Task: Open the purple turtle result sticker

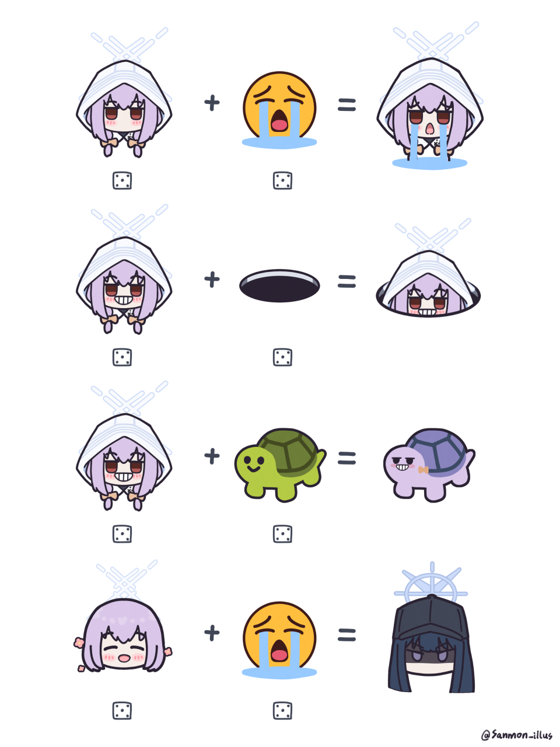Action: coord(429,465)
